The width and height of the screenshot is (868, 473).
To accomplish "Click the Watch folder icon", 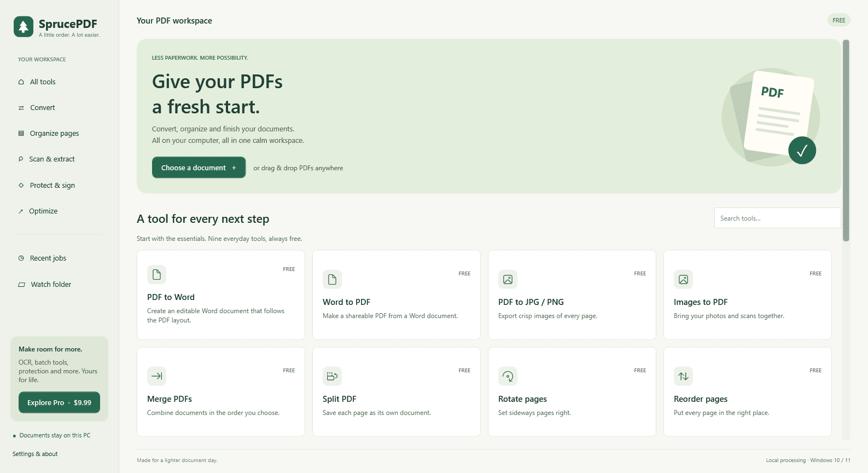I will [x=22, y=285].
